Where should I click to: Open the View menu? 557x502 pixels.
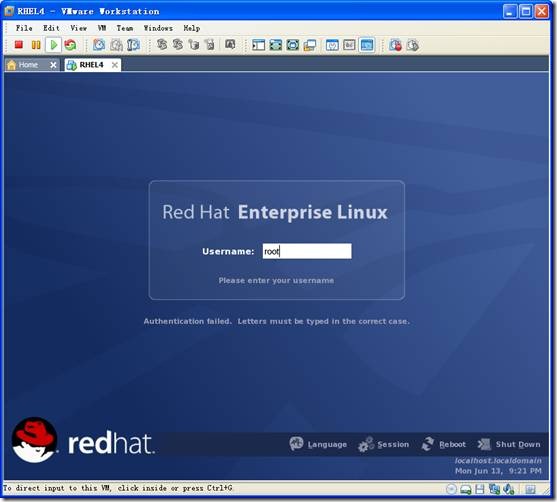coord(78,28)
